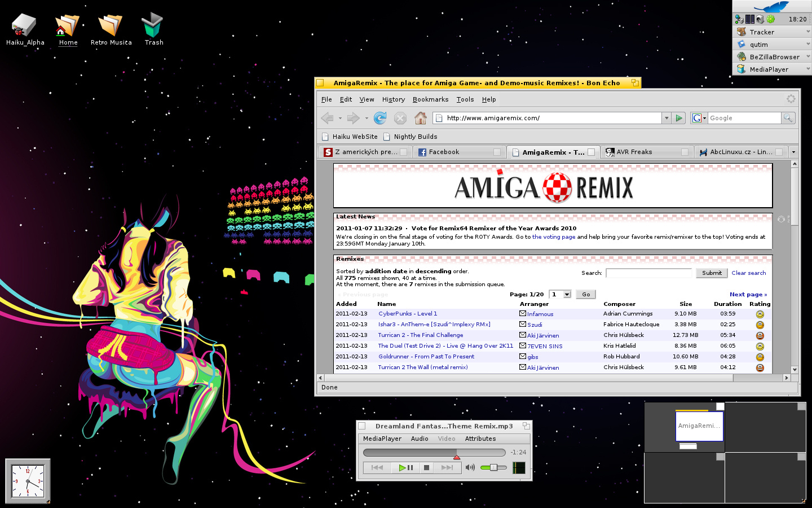
Task: Open the list-all-tabs dropdown arrow
Action: [x=793, y=152]
